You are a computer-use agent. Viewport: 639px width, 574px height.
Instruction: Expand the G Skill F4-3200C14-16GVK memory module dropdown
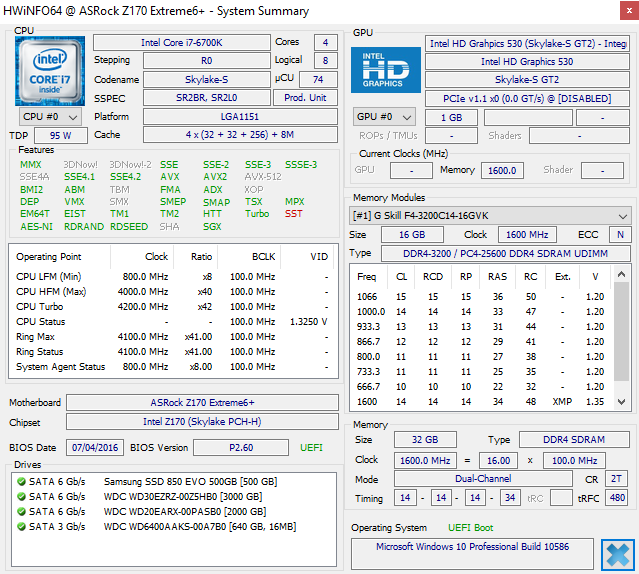click(x=489, y=216)
